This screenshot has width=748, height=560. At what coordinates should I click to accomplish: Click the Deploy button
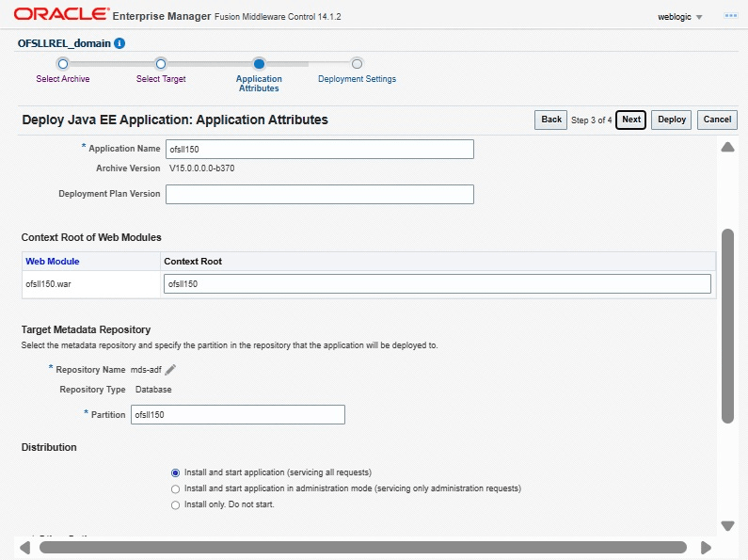click(x=671, y=120)
